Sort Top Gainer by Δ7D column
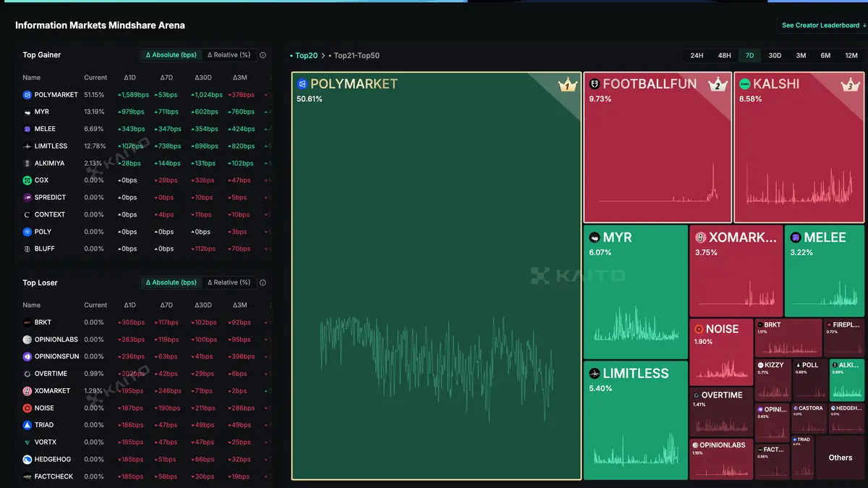 click(166, 77)
